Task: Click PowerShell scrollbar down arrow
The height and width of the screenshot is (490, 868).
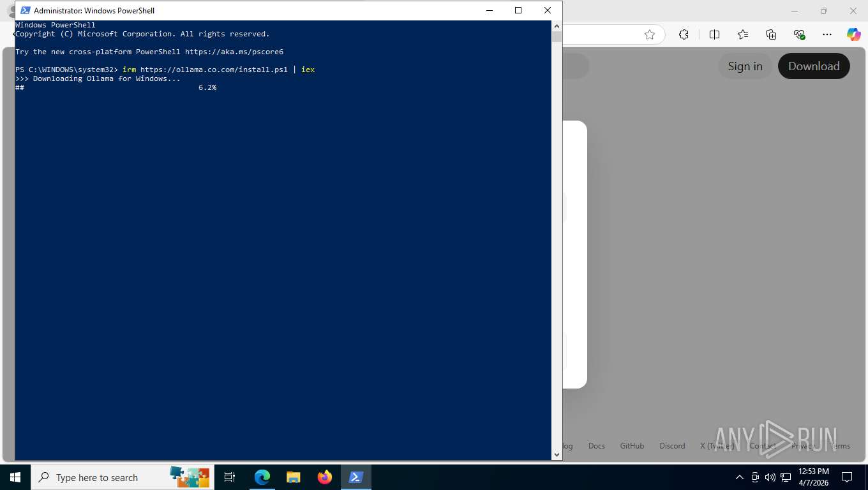Action: coord(557,454)
